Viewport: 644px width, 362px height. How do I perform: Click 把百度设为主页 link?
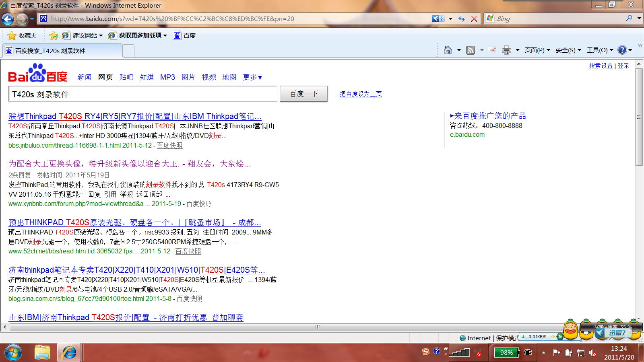point(361,94)
